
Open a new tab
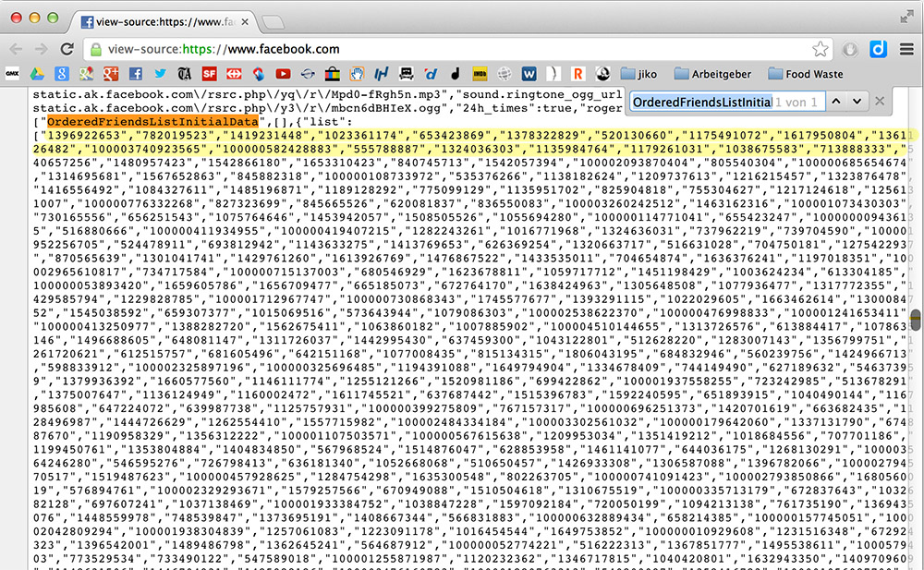tap(273, 21)
